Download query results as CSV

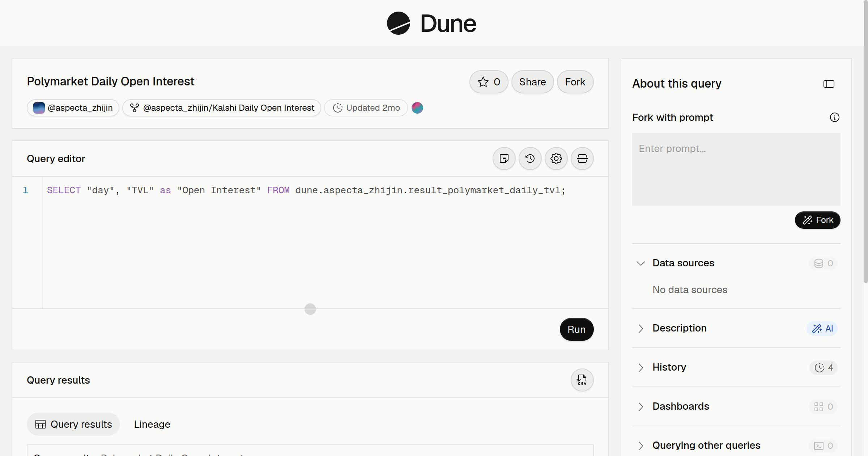(x=582, y=380)
